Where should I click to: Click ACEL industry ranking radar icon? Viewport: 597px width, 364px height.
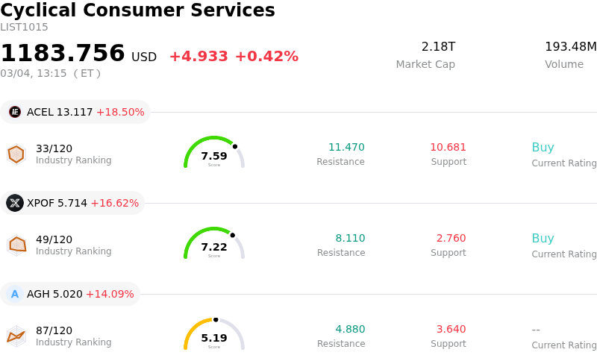[x=16, y=154]
